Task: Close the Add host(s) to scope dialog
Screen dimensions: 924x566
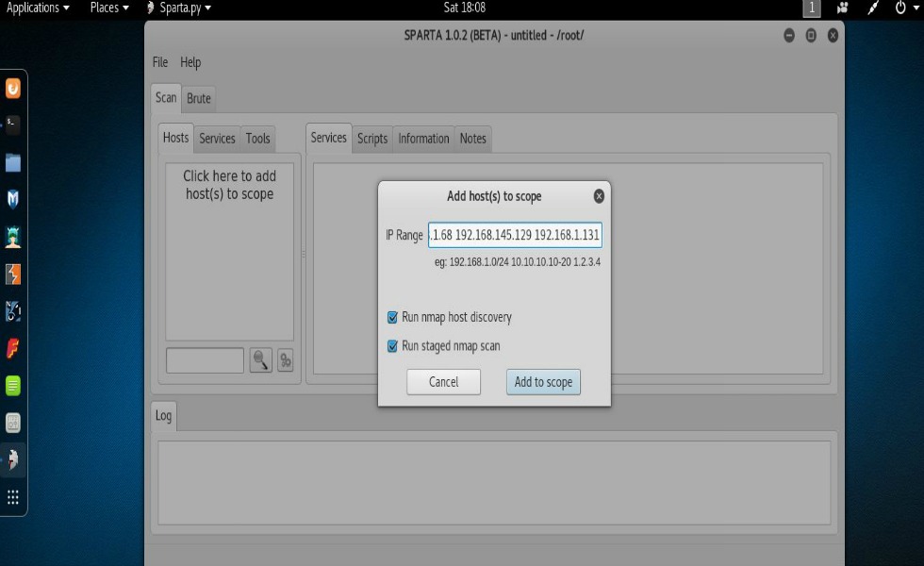Action: click(x=599, y=196)
